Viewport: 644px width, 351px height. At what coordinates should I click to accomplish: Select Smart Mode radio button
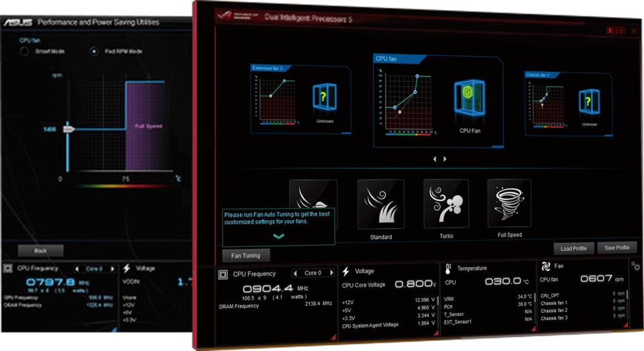24,52
